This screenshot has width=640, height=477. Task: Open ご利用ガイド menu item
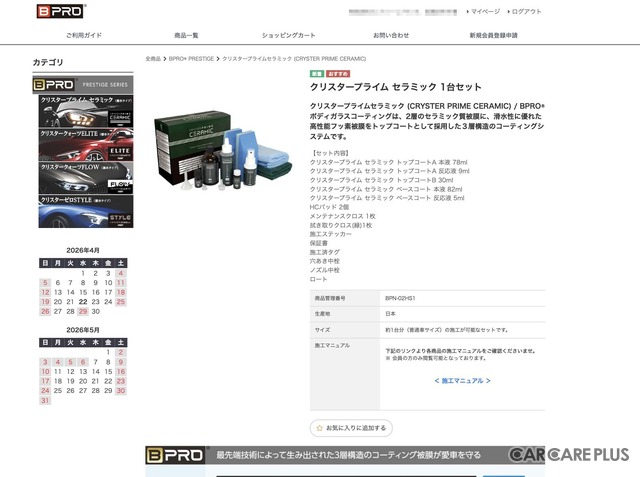(84, 35)
